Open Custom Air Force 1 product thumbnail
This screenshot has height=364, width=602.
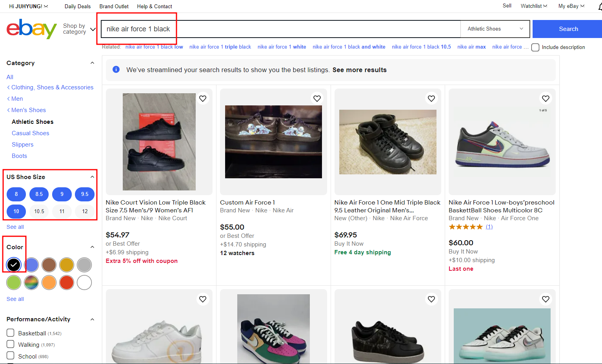pyautogui.click(x=273, y=142)
